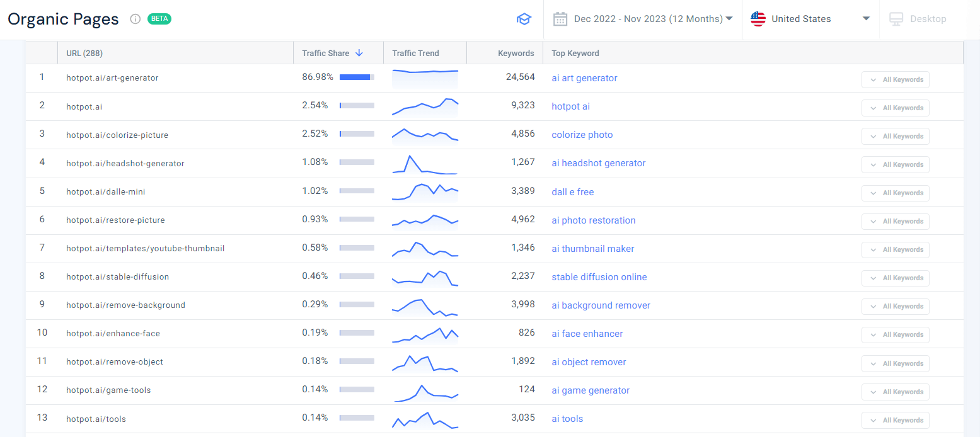Open the 'ai art generator' keyword link
This screenshot has width=980, height=437.
point(584,78)
